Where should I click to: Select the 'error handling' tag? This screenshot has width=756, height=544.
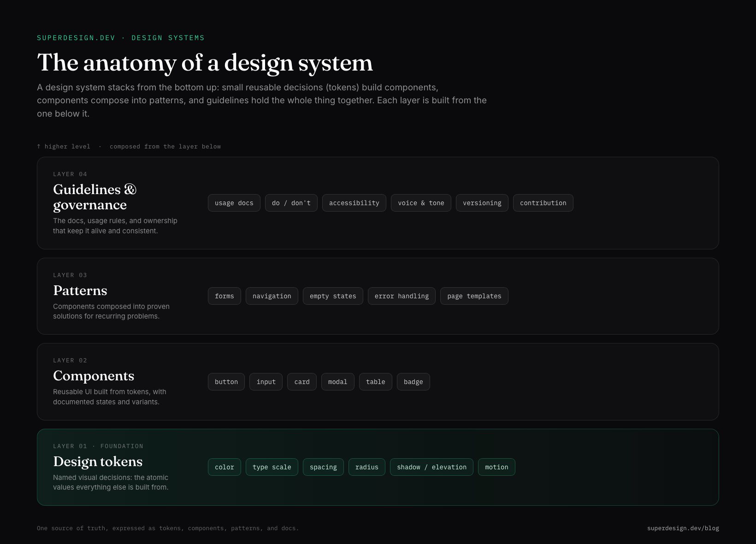click(402, 296)
